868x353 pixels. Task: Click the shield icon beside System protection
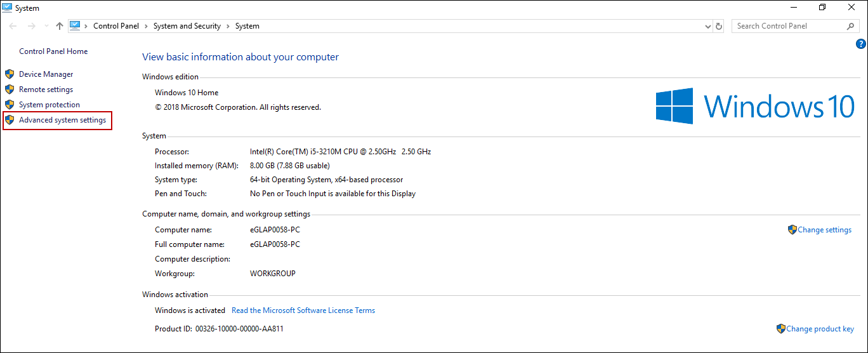click(x=9, y=105)
